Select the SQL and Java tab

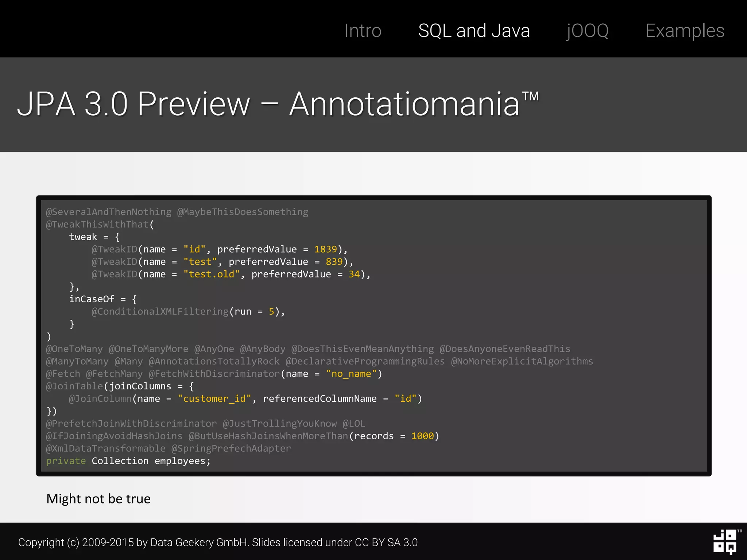[474, 31]
